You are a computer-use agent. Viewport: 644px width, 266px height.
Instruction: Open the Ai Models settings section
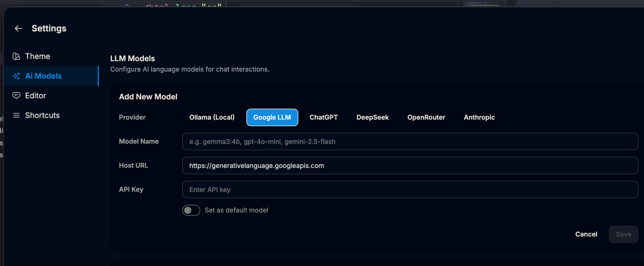(x=51, y=76)
